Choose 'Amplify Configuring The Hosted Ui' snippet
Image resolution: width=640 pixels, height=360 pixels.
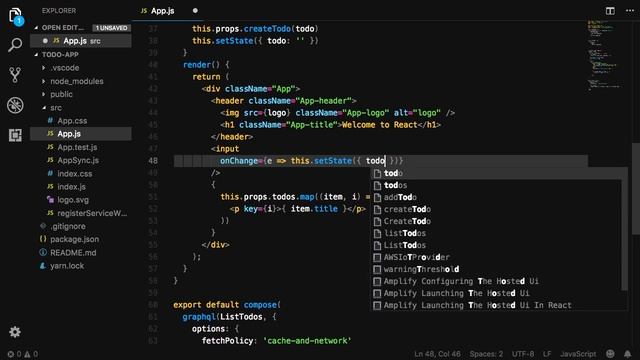(x=497, y=281)
